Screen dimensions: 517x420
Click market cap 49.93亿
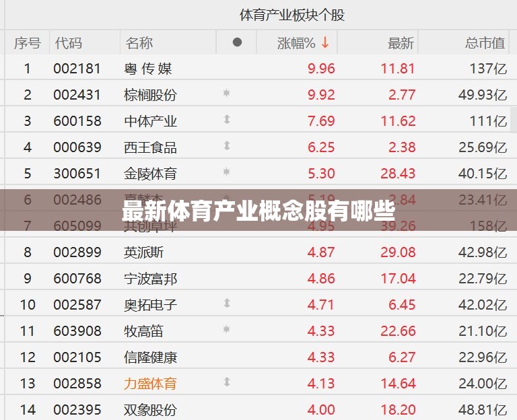point(483,95)
